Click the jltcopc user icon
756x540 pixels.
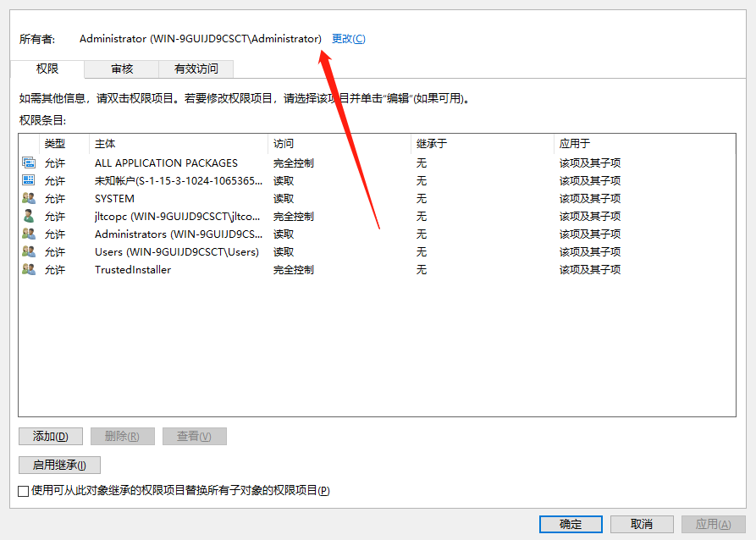[x=29, y=216]
